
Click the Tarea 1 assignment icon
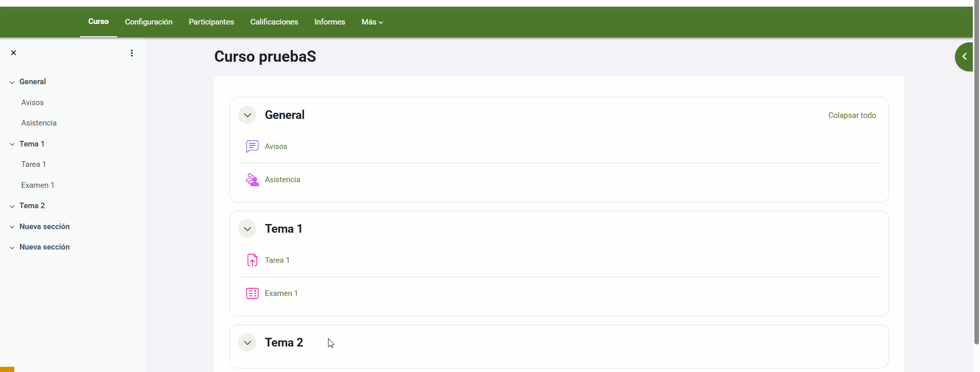[252, 260]
